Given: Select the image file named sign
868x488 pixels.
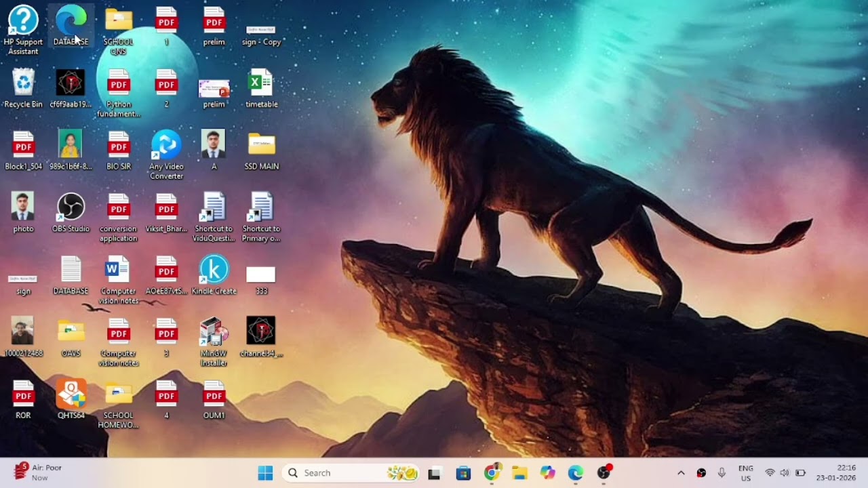Looking at the screenshot, I should click(x=23, y=285).
